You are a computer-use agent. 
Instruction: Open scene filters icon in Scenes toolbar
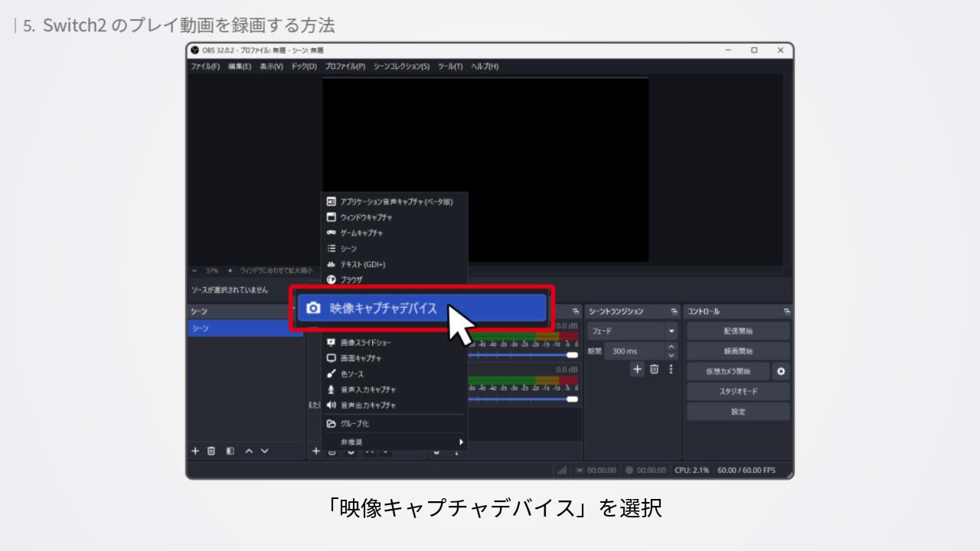(230, 451)
